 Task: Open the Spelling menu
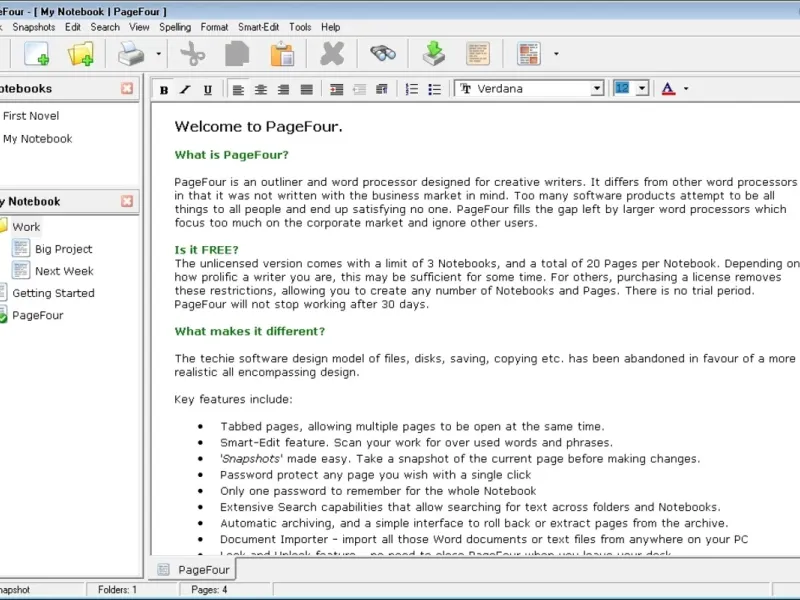(x=175, y=27)
